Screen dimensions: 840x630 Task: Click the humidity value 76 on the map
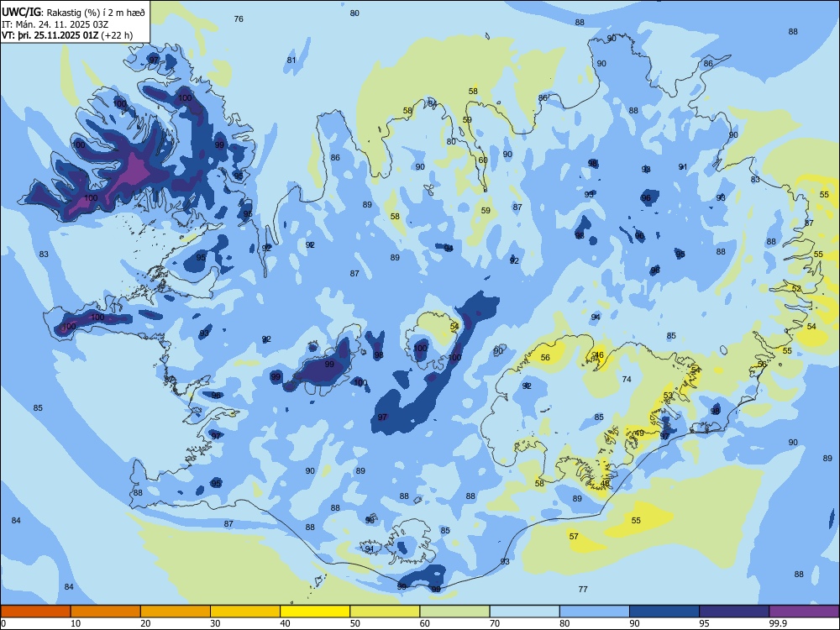[239, 18]
